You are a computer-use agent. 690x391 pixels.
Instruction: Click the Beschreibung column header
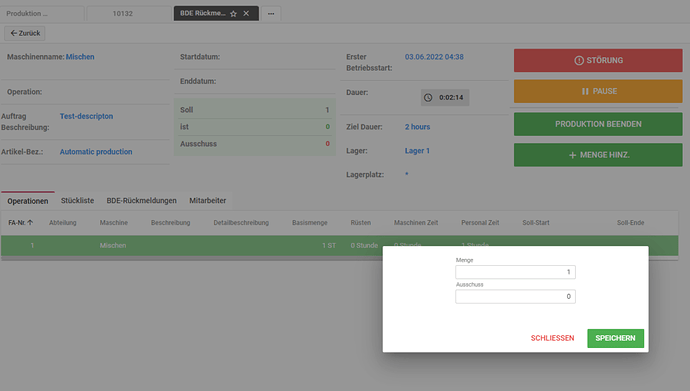(x=170, y=223)
